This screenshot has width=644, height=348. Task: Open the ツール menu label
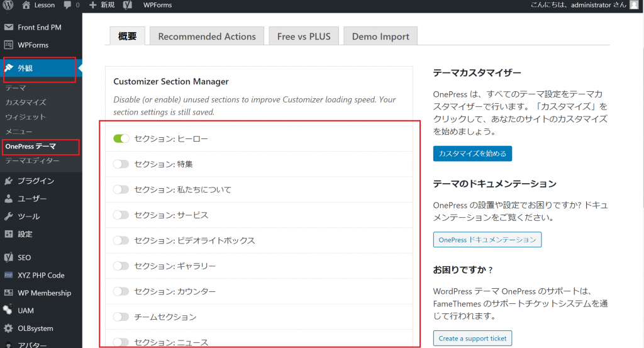(x=29, y=216)
